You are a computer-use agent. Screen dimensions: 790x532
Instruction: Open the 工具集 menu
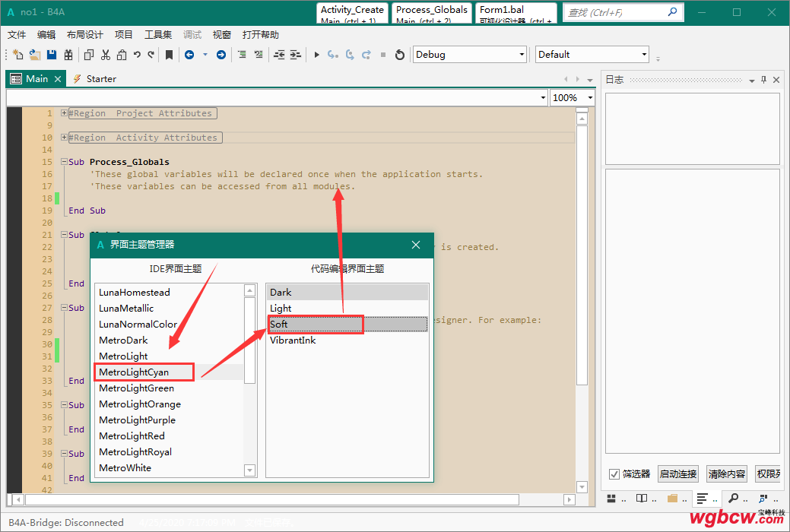coord(158,35)
